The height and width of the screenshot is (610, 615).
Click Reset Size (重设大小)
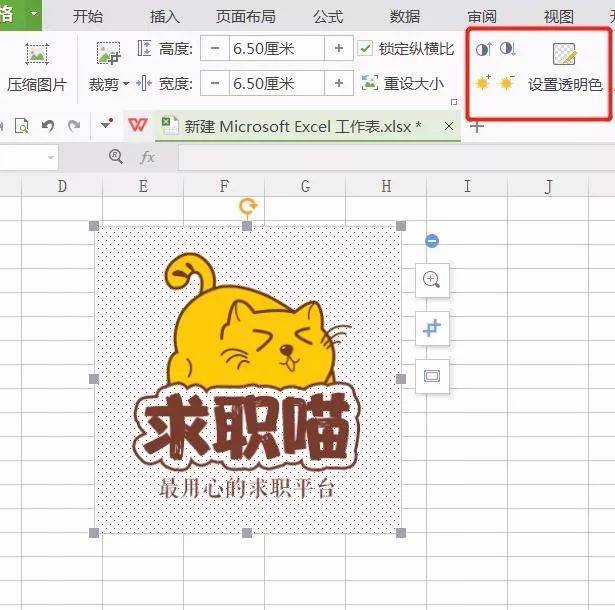[403, 83]
